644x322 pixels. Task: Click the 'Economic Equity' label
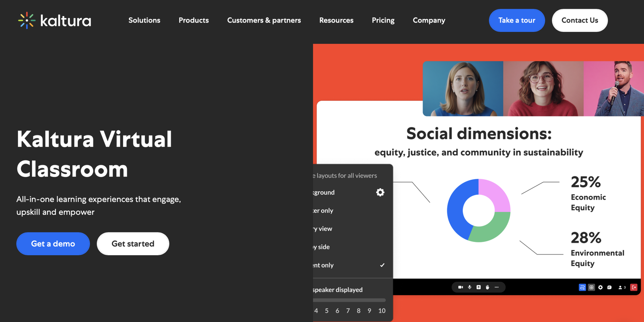[588, 202]
